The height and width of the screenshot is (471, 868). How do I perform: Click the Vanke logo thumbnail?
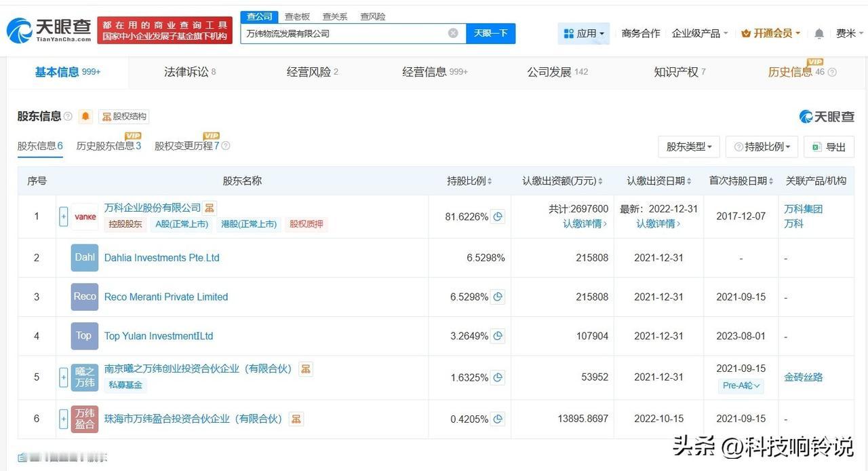click(85, 217)
